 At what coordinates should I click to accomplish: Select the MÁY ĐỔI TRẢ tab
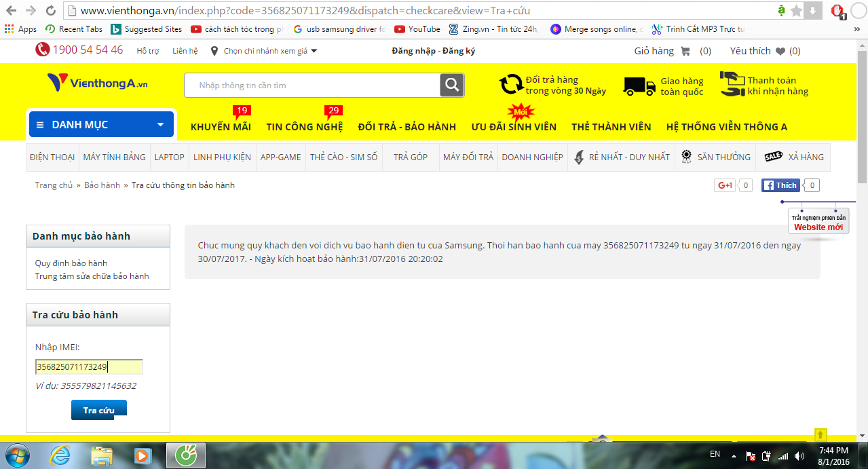pyautogui.click(x=468, y=157)
